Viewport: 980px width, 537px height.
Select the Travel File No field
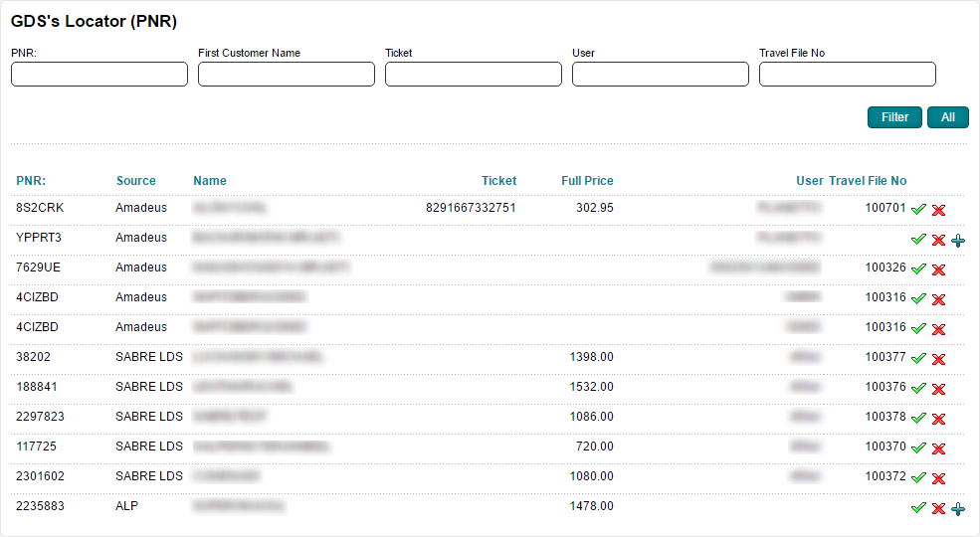click(848, 75)
